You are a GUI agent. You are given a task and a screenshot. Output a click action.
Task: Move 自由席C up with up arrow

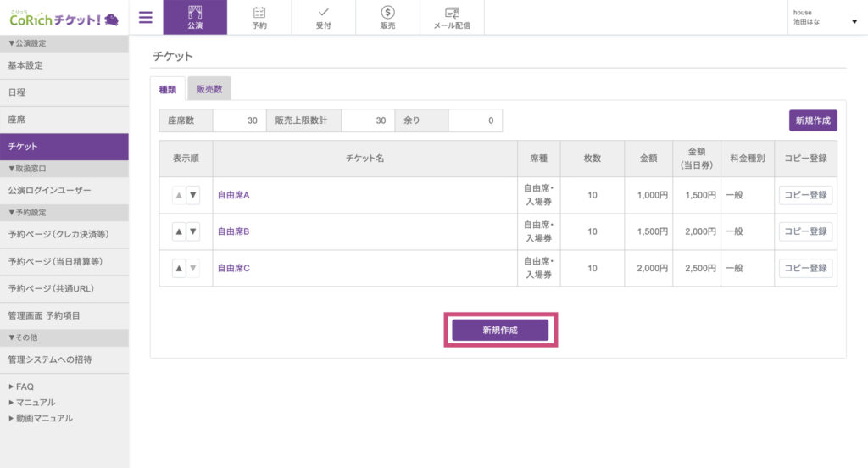click(178, 268)
